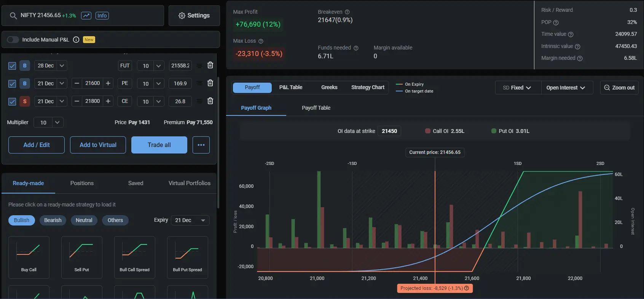Edit the 26.8 premium price field
Viewport: 644px width, 299px height.
[180, 101]
